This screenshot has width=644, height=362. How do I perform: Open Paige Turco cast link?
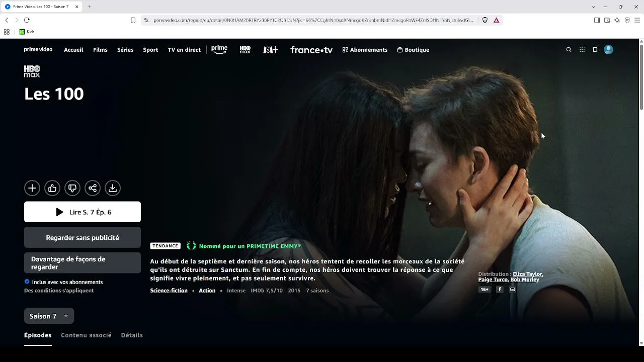[493, 280]
